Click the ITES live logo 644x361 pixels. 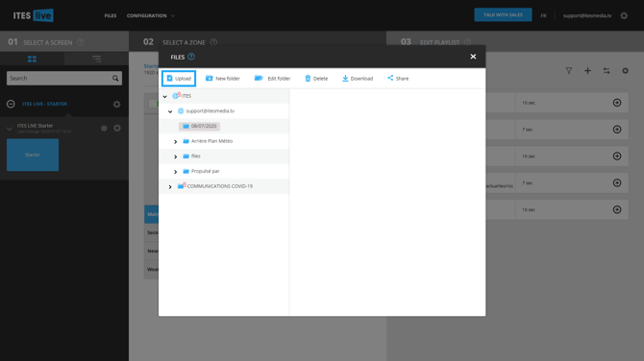click(x=34, y=15)
